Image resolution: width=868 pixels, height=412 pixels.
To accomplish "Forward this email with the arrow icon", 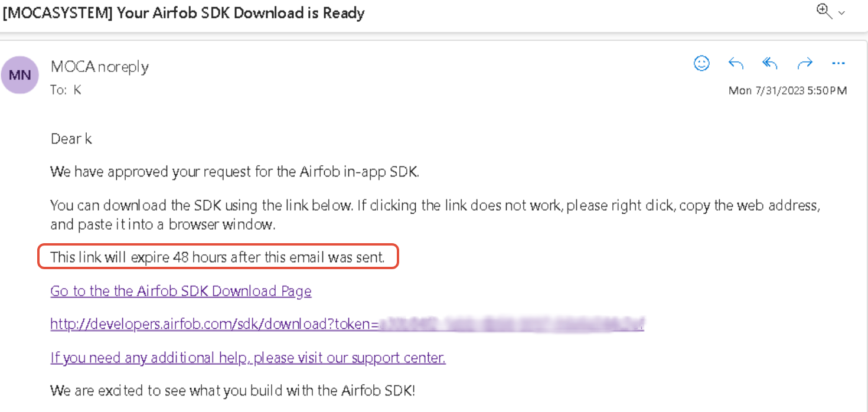I will 805,63.
